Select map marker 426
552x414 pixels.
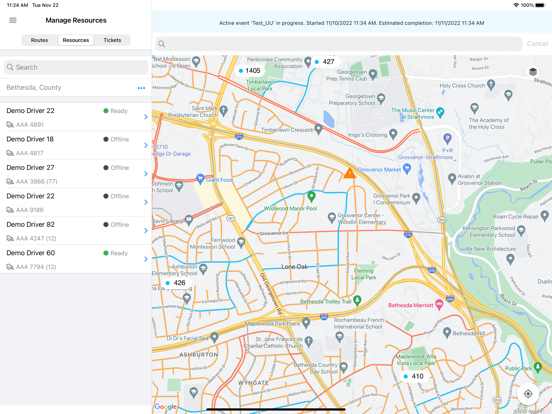[x=176, y=283]
